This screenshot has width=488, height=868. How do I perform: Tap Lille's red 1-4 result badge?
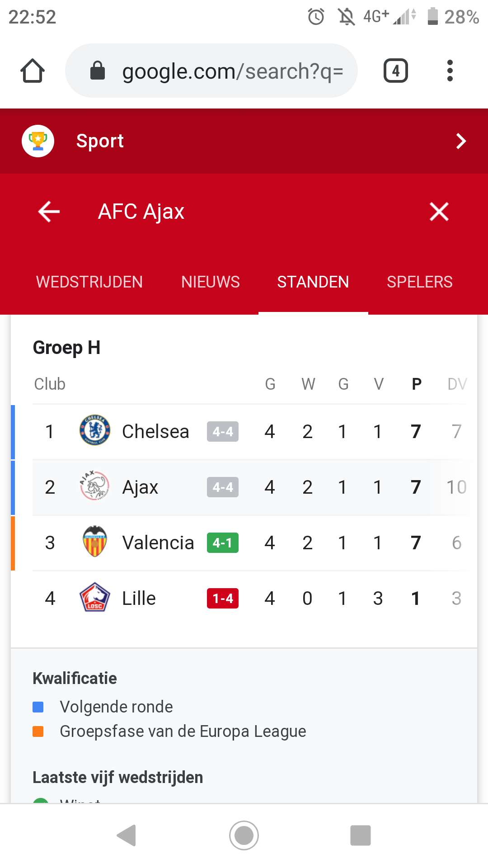[x=222, y=598]
